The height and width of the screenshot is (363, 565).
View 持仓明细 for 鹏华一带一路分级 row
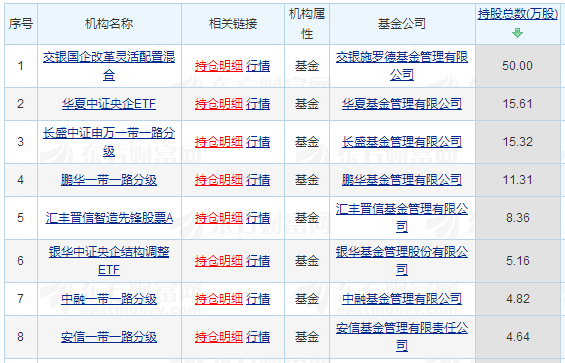(219, 180)
